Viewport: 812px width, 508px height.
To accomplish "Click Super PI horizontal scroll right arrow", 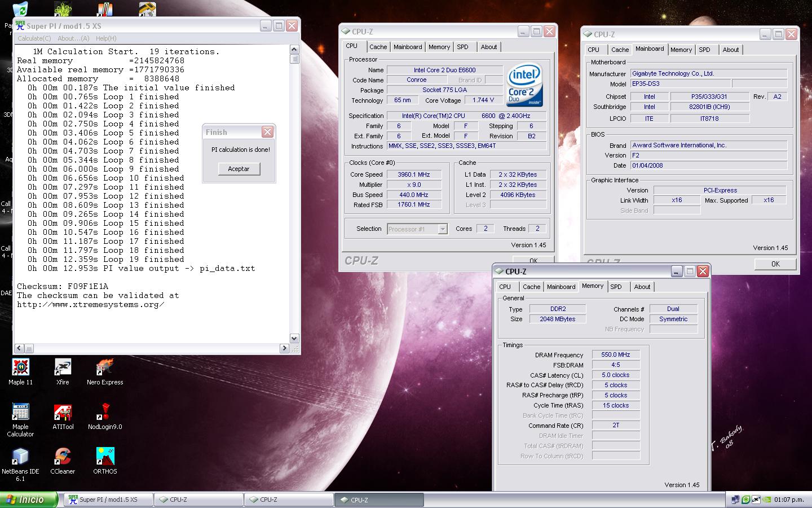I will 284,348.
